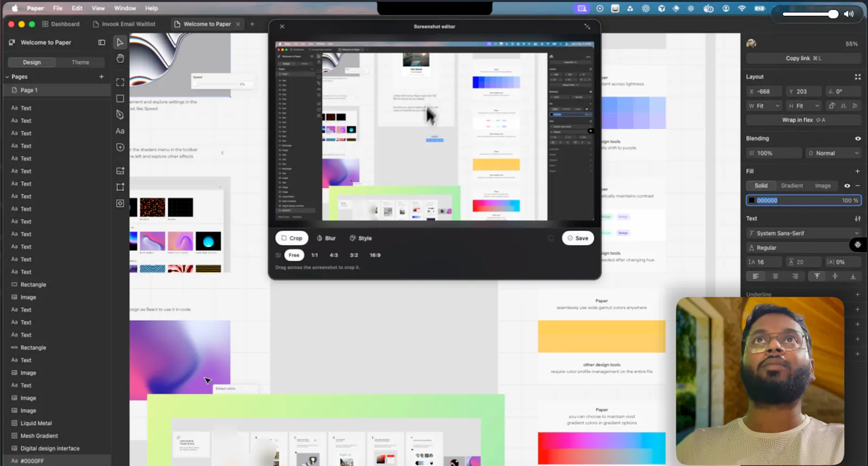This screenshot has height=466, width=868.
Task: Click the user avatar in the right panel
Action: tap(751, 43)
